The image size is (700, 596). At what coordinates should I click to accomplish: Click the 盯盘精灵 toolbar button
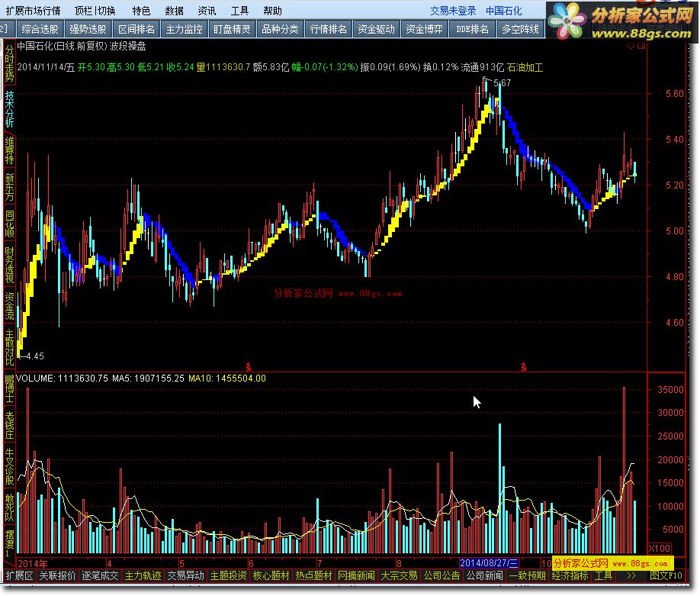pos(232,29)
